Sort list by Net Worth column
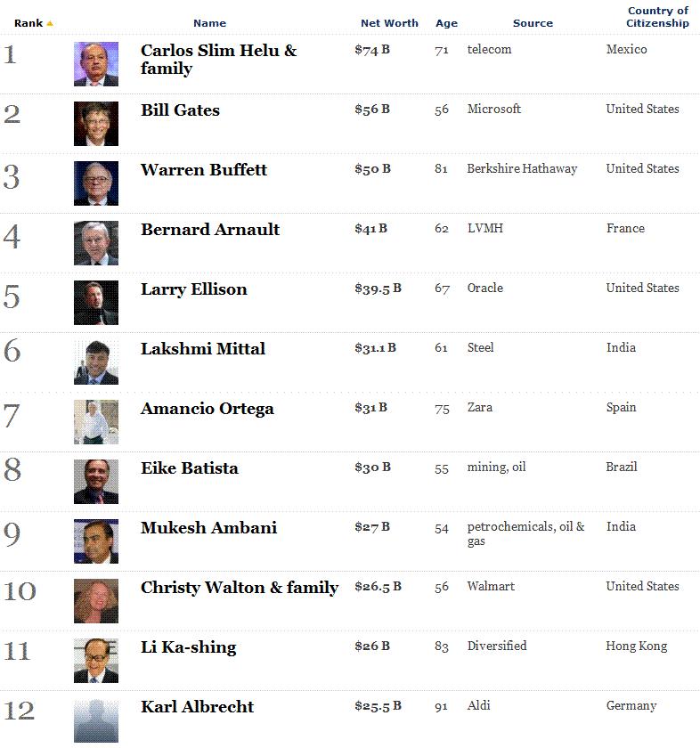The image size is (700, 748). 389,23
